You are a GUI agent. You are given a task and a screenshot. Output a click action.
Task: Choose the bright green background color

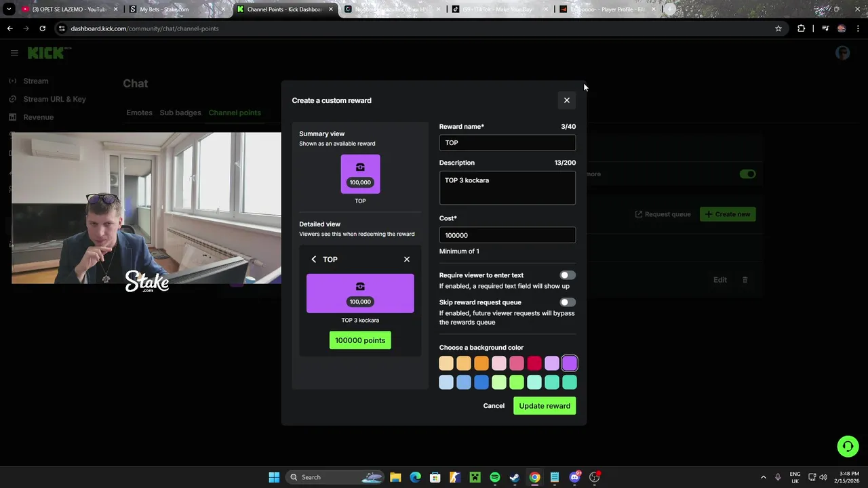(x=517, y=383)
